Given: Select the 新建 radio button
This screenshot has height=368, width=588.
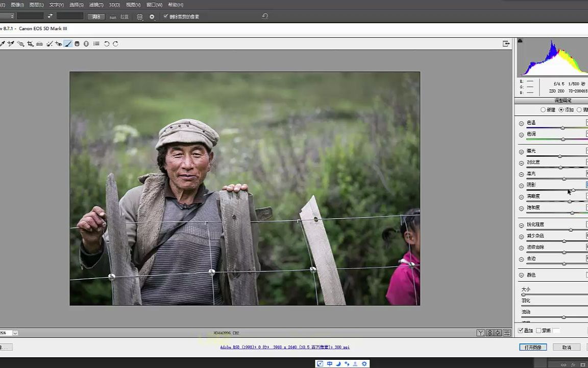Looking at the screenshot, I should coord(543,109).
